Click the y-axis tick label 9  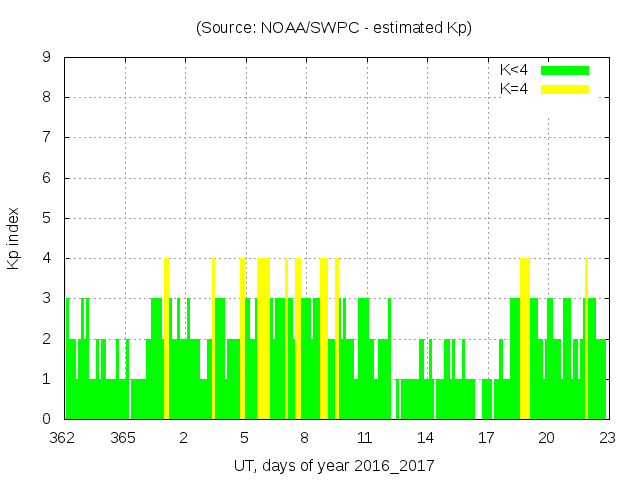46,58
